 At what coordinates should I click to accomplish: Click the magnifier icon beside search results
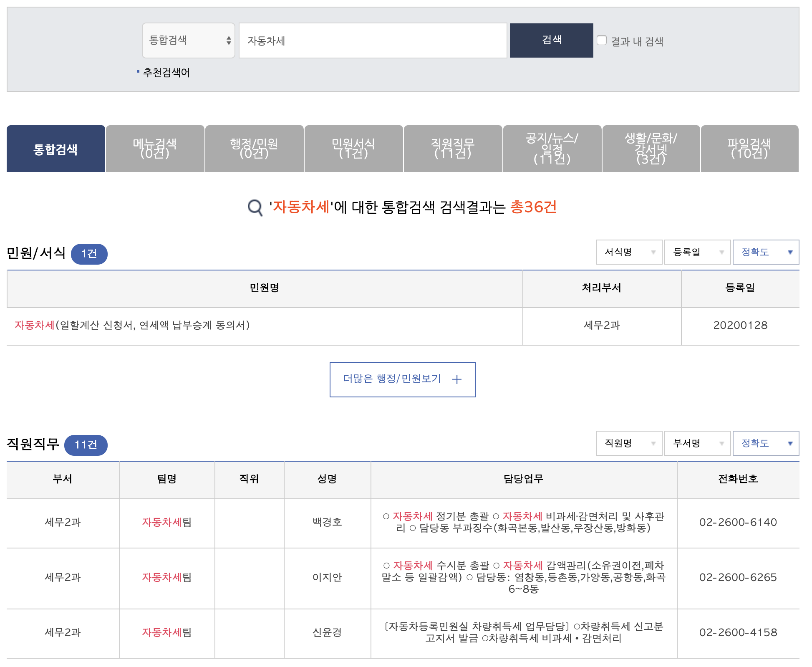tap(255, 207)
